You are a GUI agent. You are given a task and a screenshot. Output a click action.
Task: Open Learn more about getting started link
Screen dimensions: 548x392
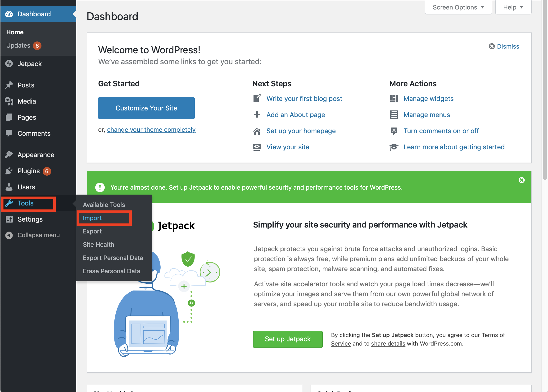454,147
